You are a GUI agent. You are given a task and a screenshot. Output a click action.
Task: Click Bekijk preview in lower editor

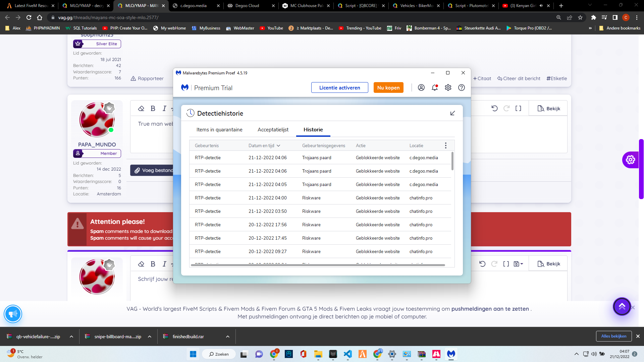(x=549, y=264)
